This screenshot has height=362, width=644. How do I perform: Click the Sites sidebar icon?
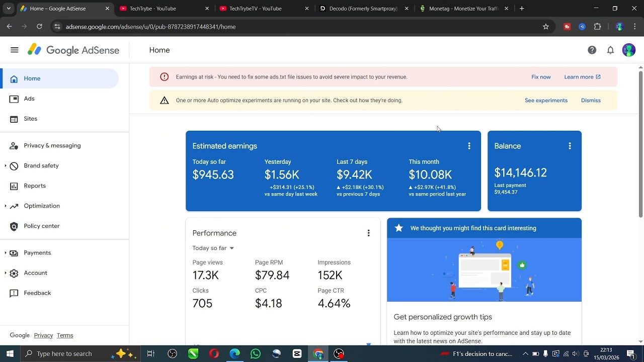coord(14,119)
